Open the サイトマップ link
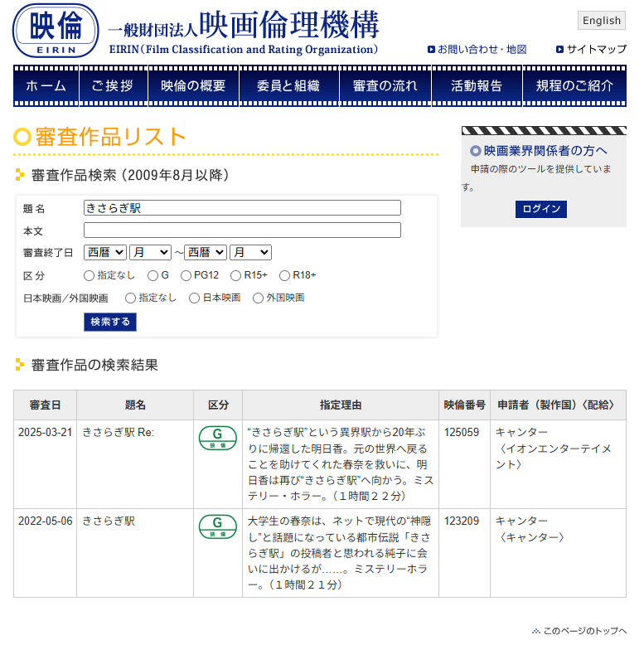This screenshot has width=644, height=645. click(597, 50)
